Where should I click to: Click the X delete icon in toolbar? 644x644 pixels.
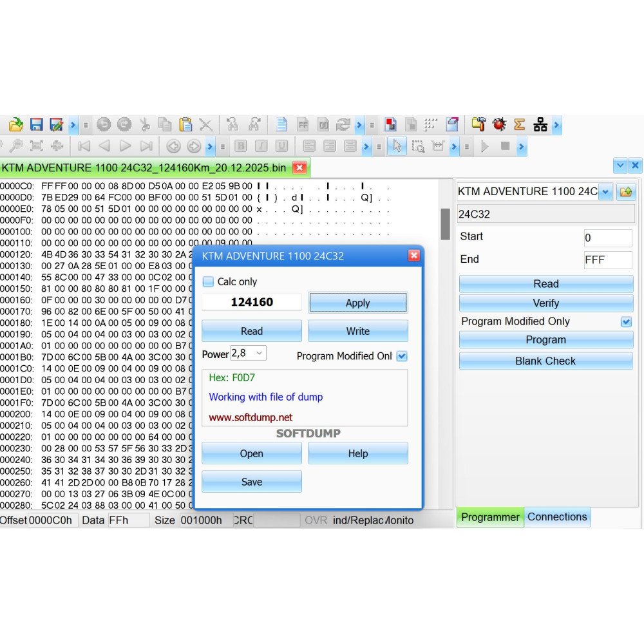click(x=206, y=124)
